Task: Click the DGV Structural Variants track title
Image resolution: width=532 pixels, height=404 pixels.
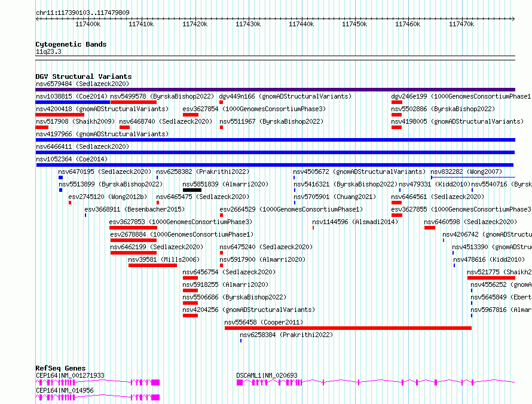Action: click(x=84, y=76)
